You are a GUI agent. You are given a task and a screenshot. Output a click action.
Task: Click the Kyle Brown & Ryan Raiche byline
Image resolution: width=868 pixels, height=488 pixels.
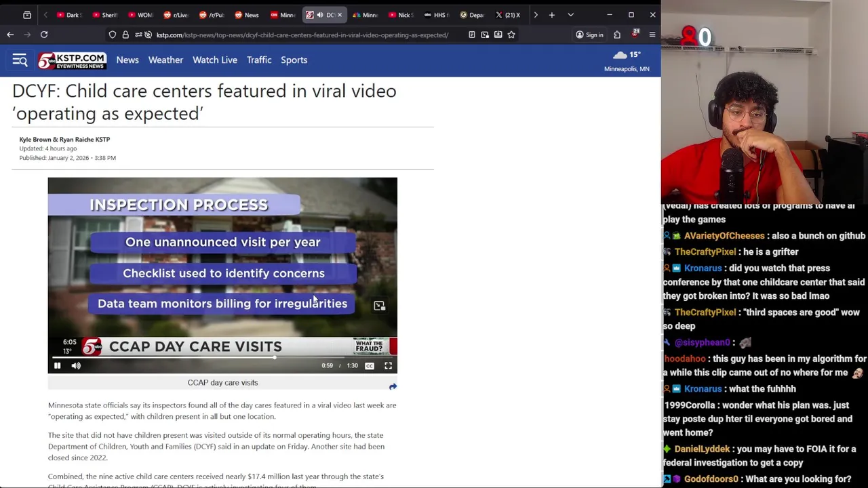point(64,140)
